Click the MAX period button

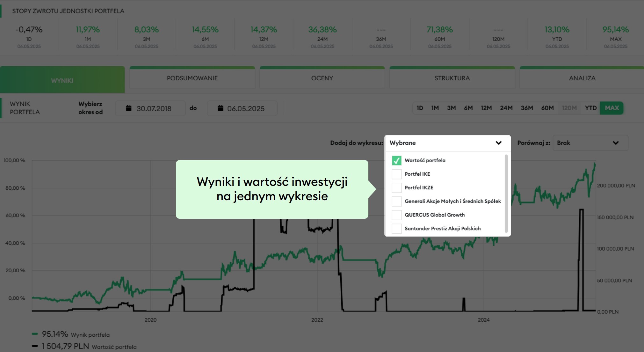611,108
